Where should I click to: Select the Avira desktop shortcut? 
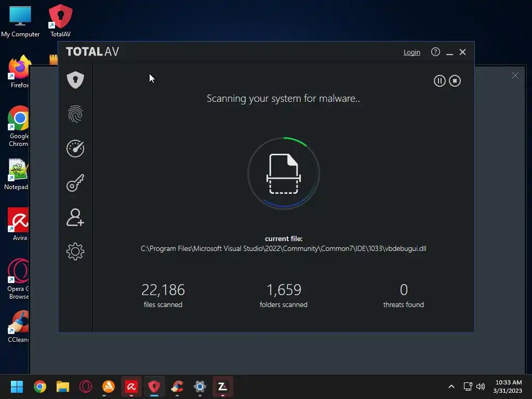tap(18, 224)
